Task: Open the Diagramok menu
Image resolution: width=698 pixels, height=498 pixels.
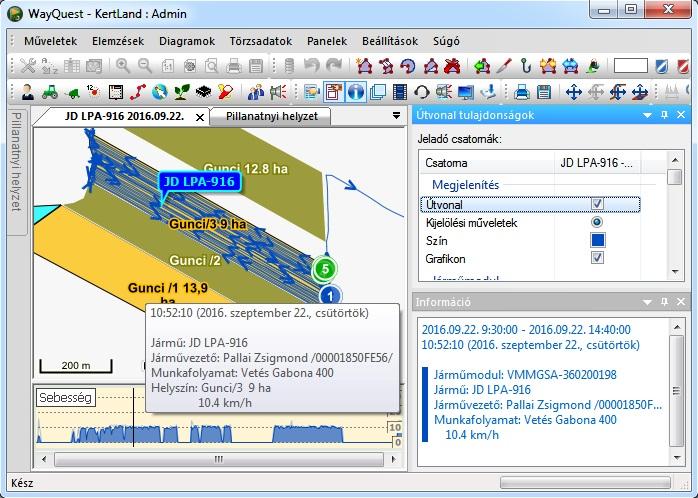Action: [187, 41]
